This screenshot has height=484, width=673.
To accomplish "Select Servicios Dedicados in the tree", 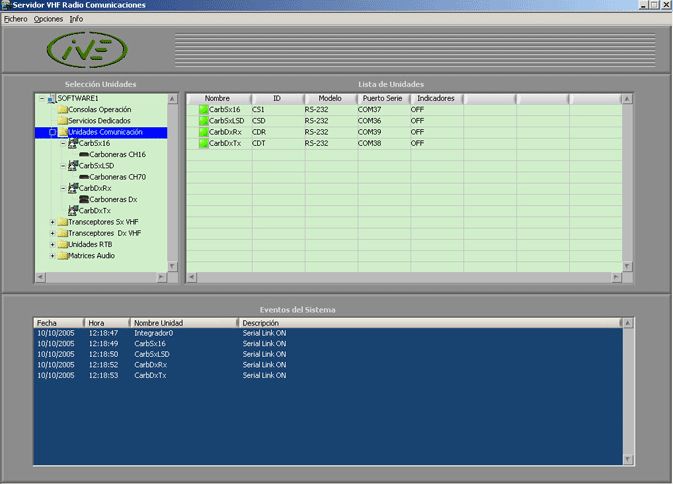I will pos(99,121).
